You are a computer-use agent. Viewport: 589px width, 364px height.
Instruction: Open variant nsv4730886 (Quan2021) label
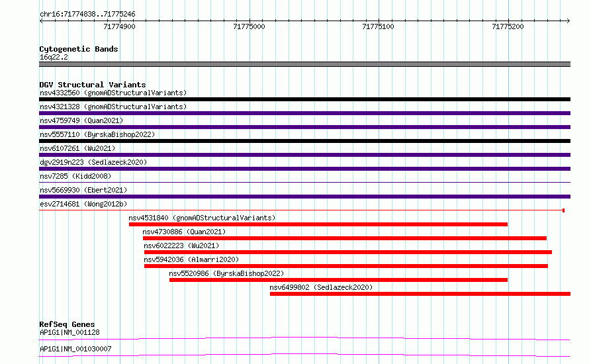(x=184, y=232)
